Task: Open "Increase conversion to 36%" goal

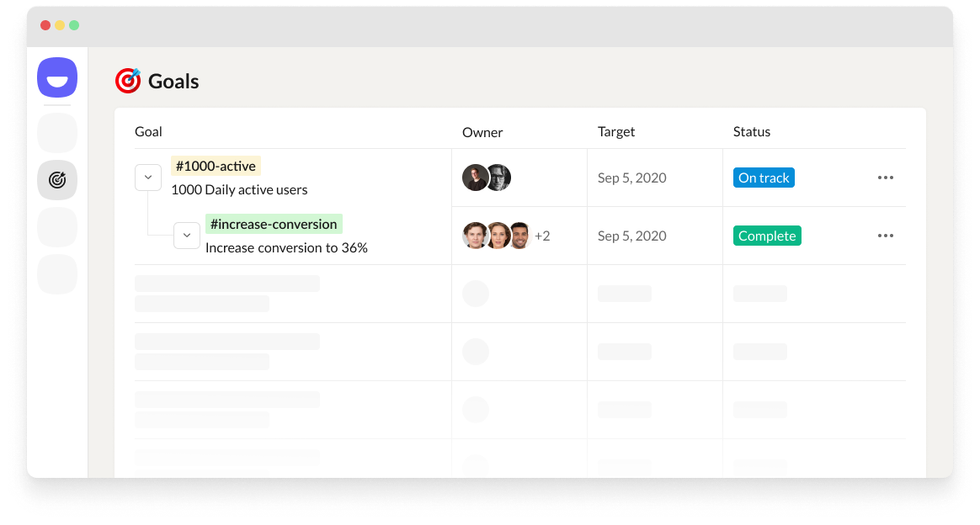Action: click(x=286, y=248)
